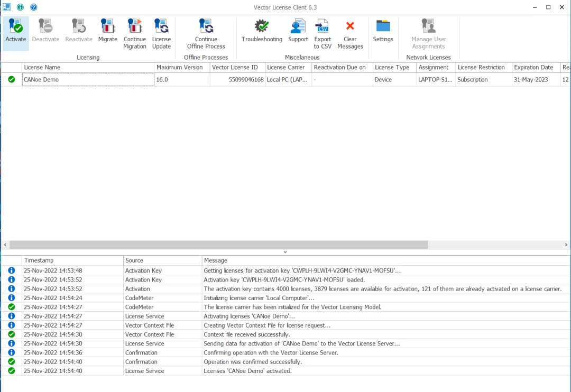Click the Message column header
The width and height of the screenshot is (571, 392).
point(386,260)
